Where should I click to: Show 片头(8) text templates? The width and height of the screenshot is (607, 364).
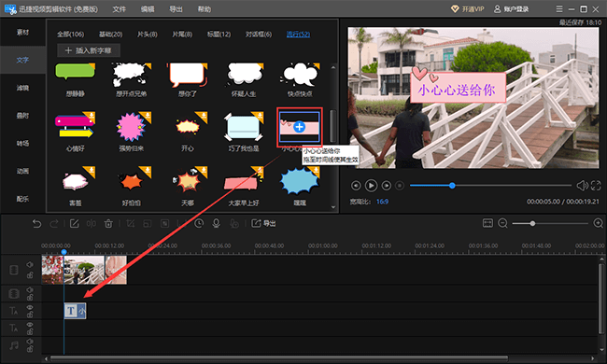(148, 34)
